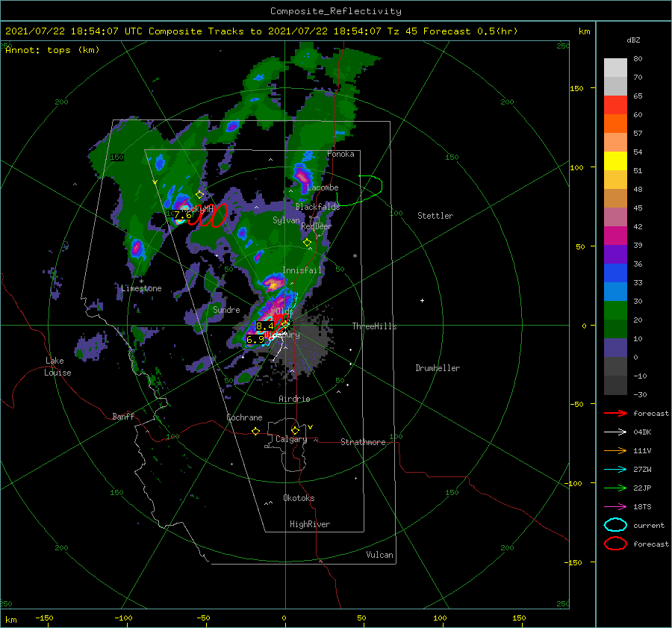
Task: Select the Banff label
Action: coord(123,416)
